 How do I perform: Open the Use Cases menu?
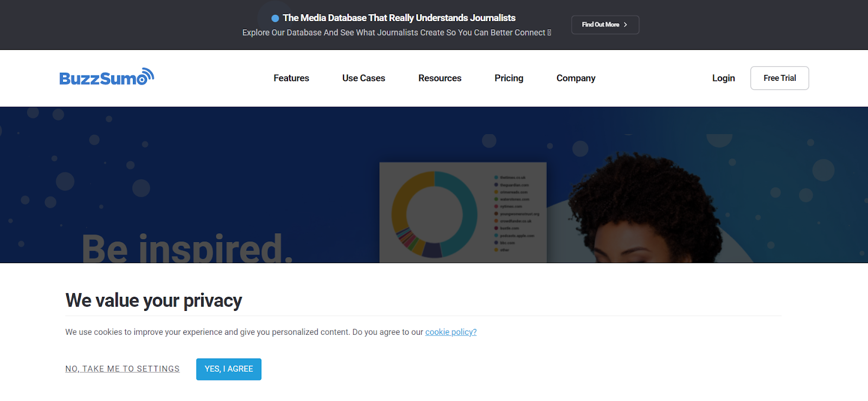(363, 78)
